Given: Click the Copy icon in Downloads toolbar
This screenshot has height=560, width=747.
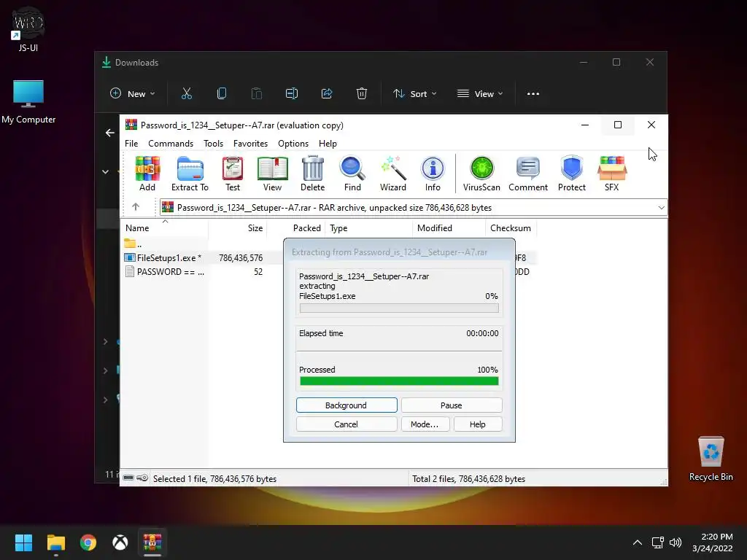Looking at the screenshot, I should [222, 93].
